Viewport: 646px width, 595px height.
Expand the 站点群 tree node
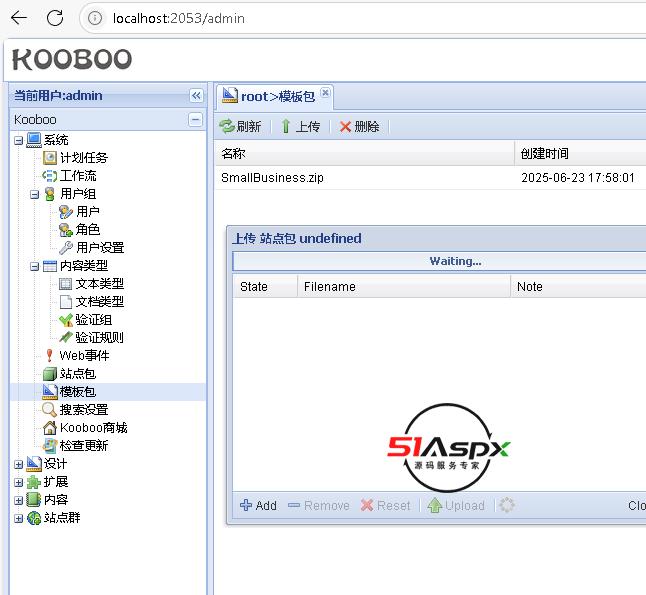18,518
